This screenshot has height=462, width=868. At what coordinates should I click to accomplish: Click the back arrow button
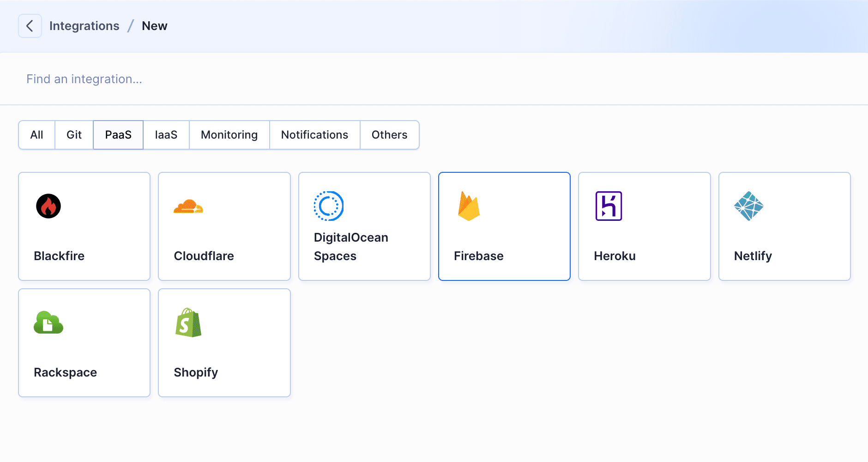coord(30,26)
